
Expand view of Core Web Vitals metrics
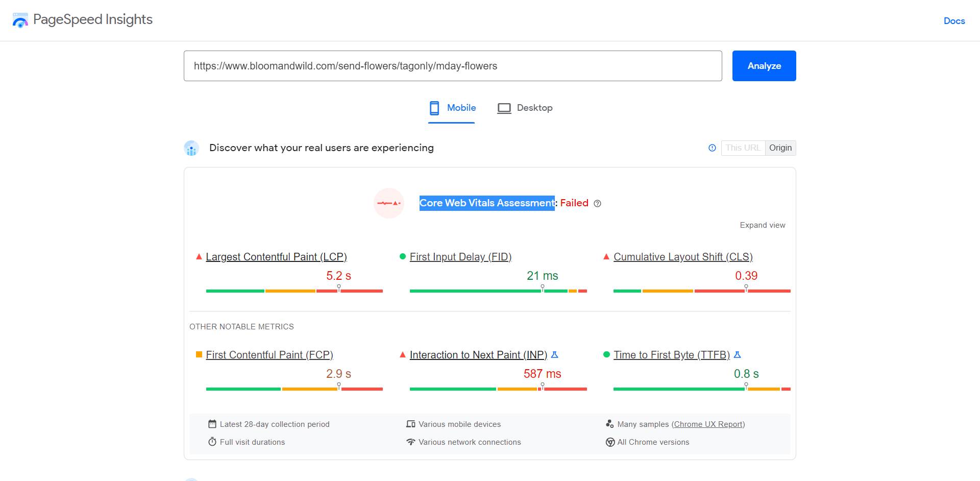coord(762,225)
